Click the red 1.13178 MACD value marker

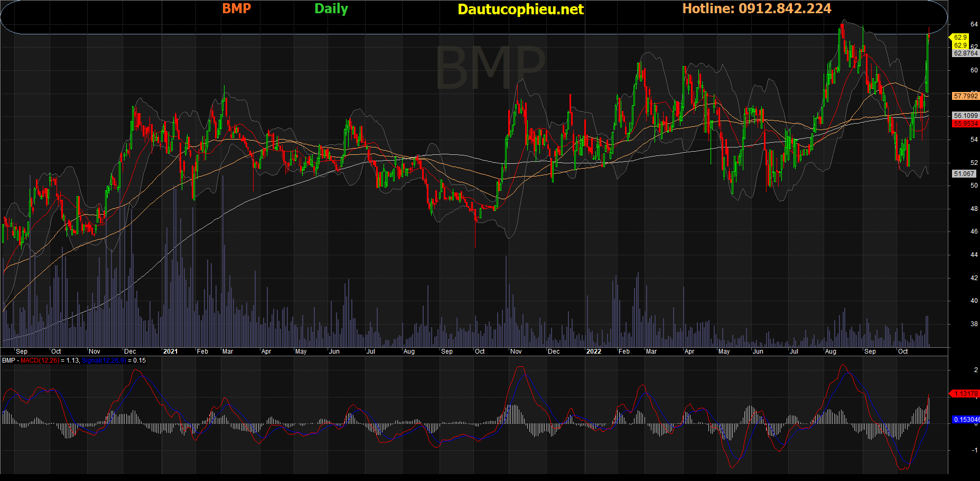[x=966, y=394]
